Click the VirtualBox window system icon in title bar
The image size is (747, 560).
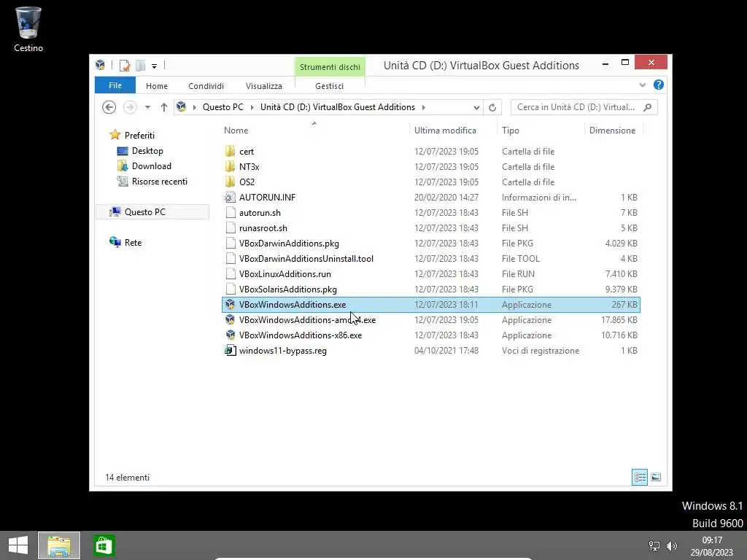[x=100, y=65]
